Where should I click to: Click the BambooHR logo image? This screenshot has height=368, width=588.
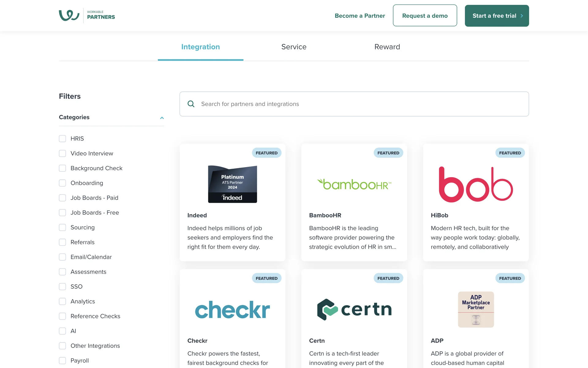coord(354,184)
